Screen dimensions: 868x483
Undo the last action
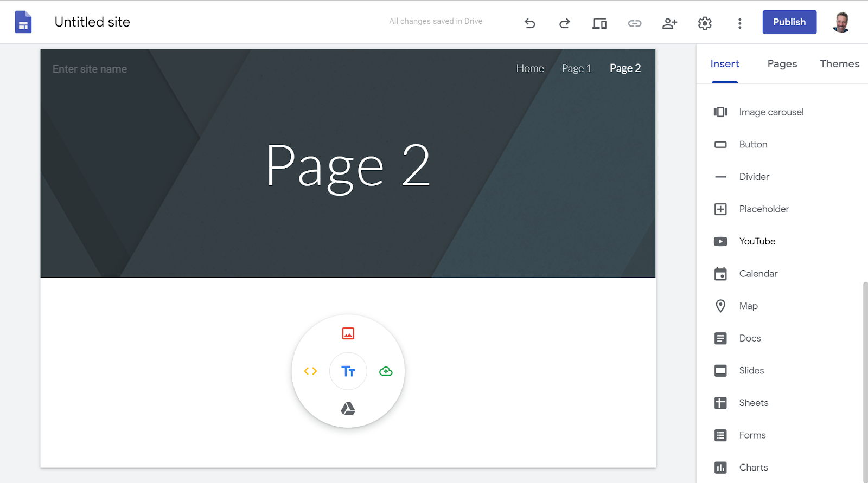pos(530,23)
